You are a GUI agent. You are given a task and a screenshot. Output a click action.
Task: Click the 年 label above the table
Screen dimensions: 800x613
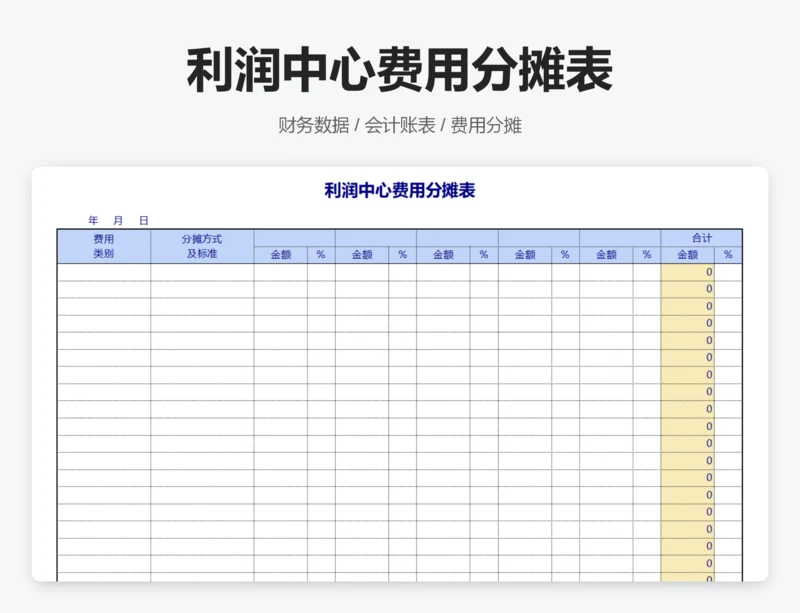[x=93, y=220]
